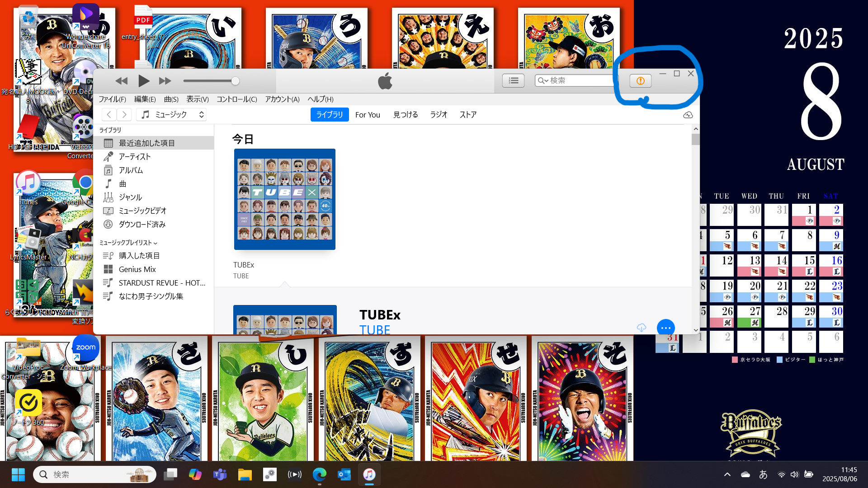The image size is (868, 488).
Task: Adjust the volume slider knob
Action: click(x=235, y=81)
